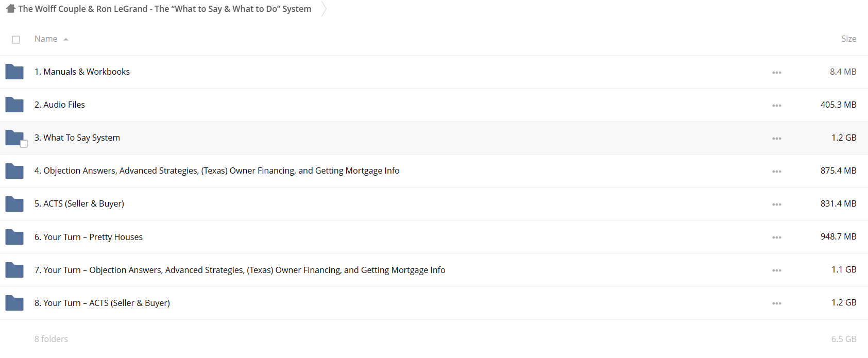This screenshot has width=868, height=358.
Task: Open more options for Audio Files
Action: click(x=777, y=106)
